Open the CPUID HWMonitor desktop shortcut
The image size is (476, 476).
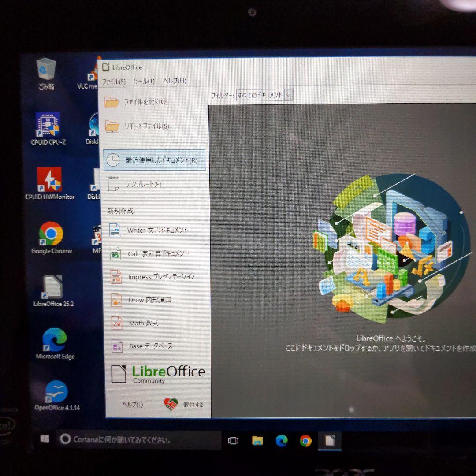[50, 183]
